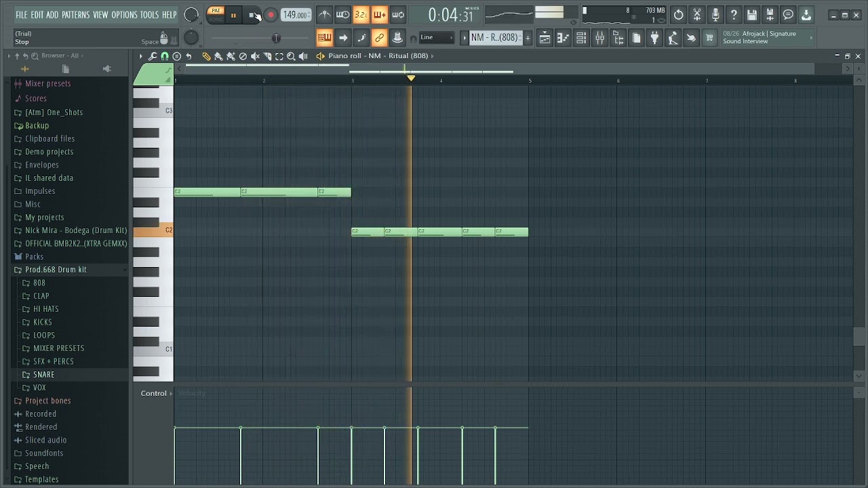This screenshot has height=488, width=868.
Task: Open the pattern selector arrow menu
Action: pos(465,38)
